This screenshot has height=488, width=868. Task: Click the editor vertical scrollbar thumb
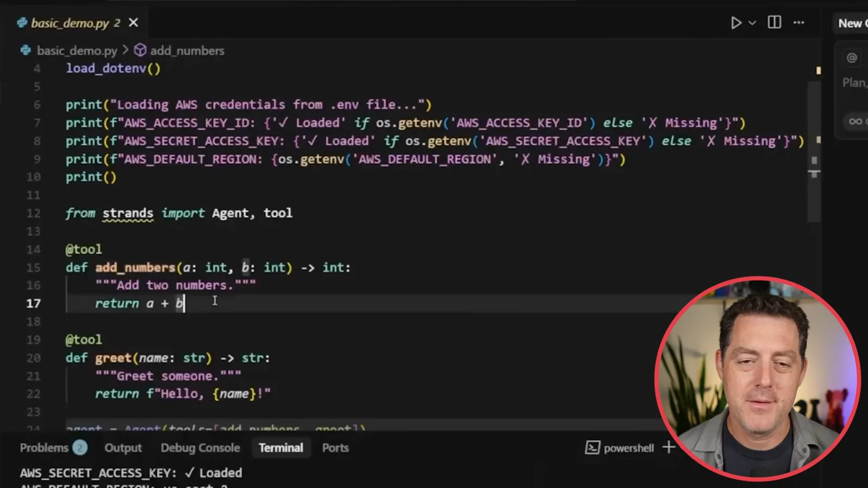pos(814,151)
